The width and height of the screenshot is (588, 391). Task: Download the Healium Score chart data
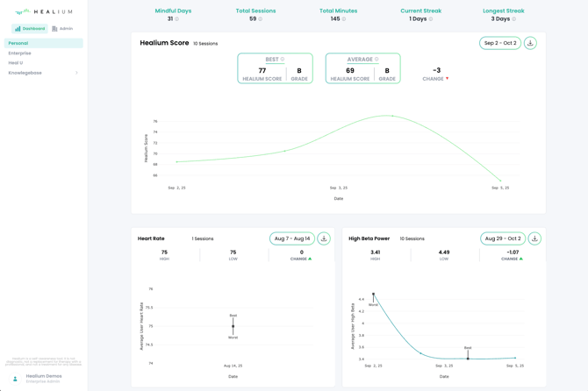pos(530,43)
